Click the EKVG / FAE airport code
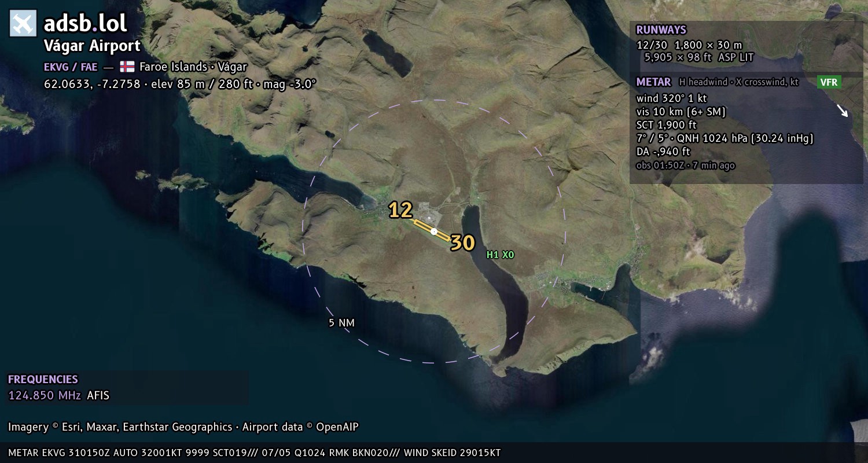The width and height of the screenshot is (868, 463). pos(71,67)
